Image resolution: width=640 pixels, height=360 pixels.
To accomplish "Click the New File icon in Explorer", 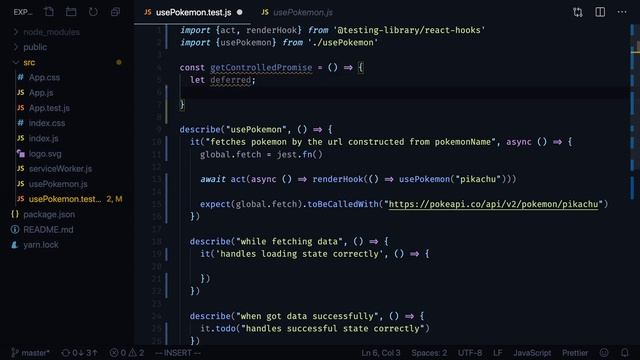I will click(x=49, y=12).
